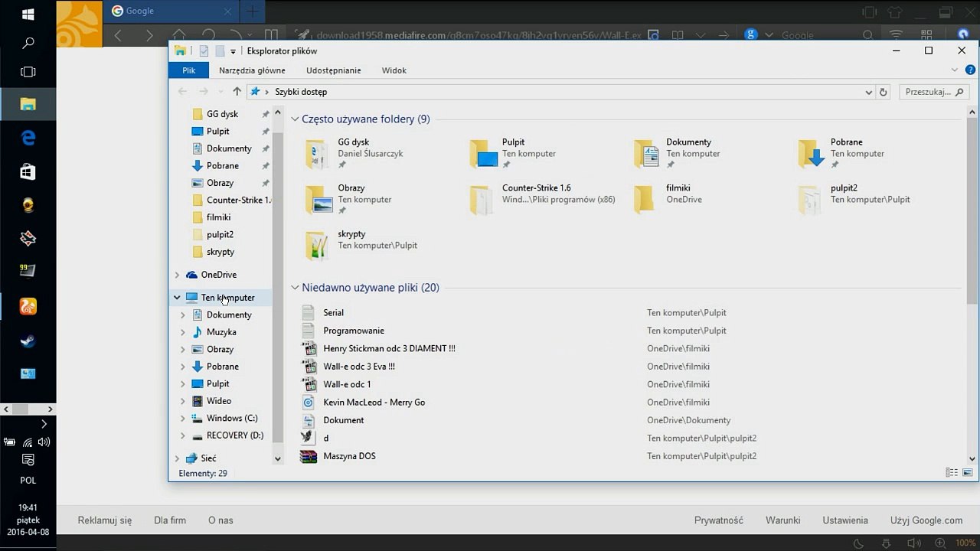Open the Widok ribbon tab
Screen dimensions: 980x551
[394, 70]
